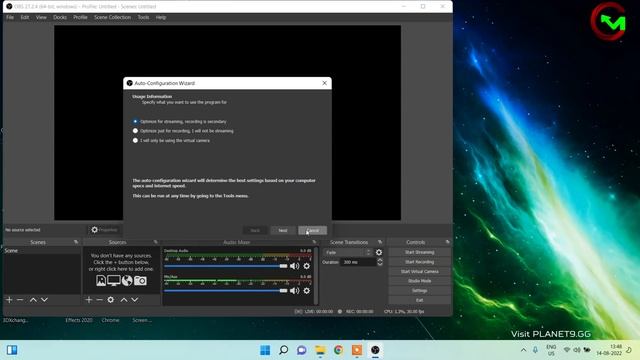Add a new source with plus icon

point(89,300)
